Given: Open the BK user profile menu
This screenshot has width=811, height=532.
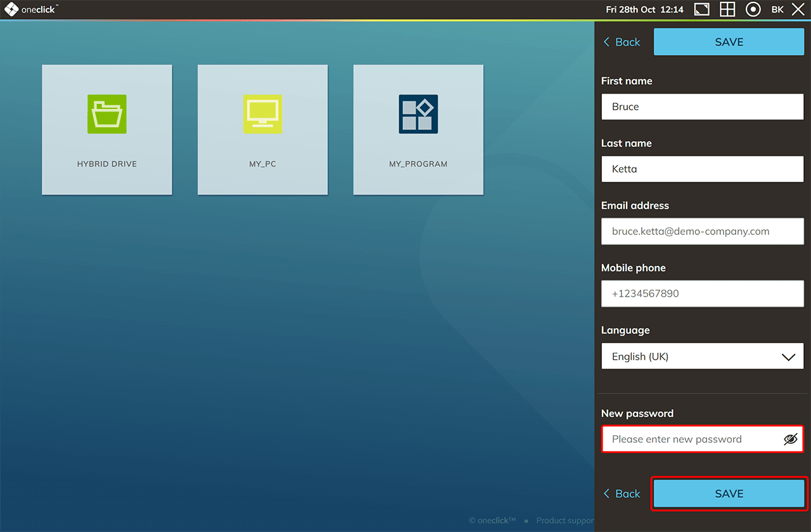Looking at the screenshot, I should point(777,9).
